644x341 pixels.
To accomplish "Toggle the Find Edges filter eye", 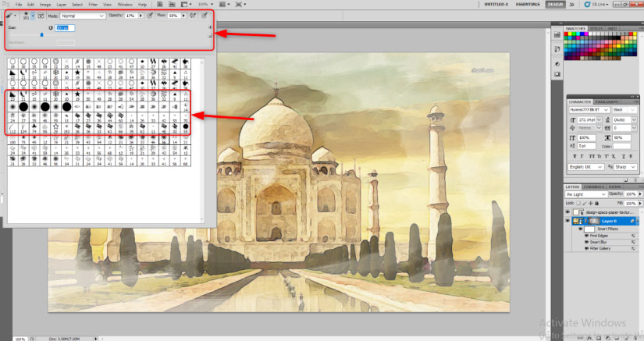I will 586,236.
